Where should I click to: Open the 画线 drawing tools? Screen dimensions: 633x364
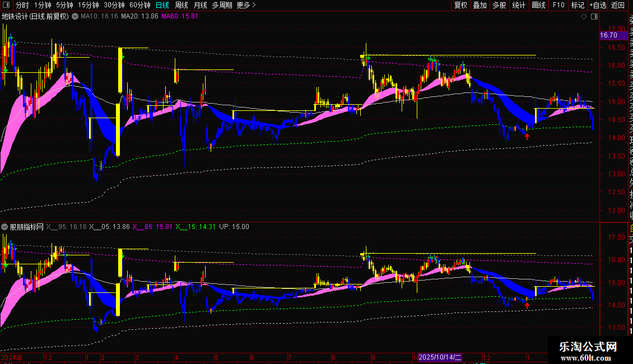(x=538, y=5)
